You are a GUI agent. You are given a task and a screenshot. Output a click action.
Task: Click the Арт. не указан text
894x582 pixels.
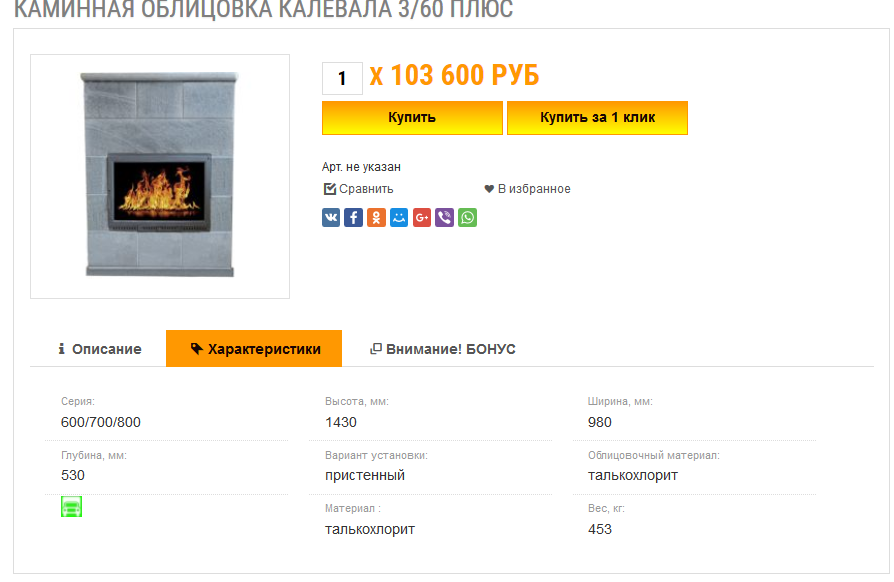[x=361, y=167]
